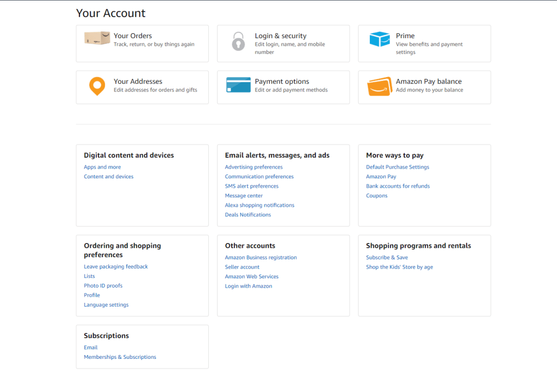Screen dimensions: 557x392
Task: Open Photo ID proofs link
Action: (103, 286)
